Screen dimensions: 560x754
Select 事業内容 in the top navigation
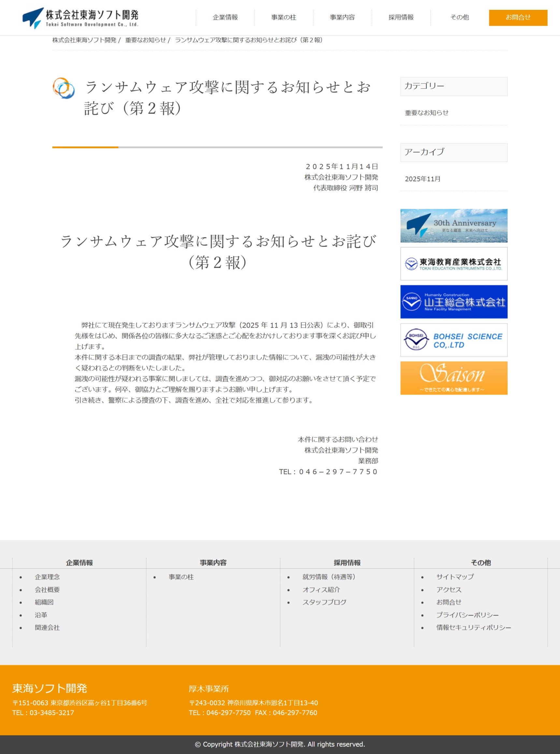click(x=342, y=17)
